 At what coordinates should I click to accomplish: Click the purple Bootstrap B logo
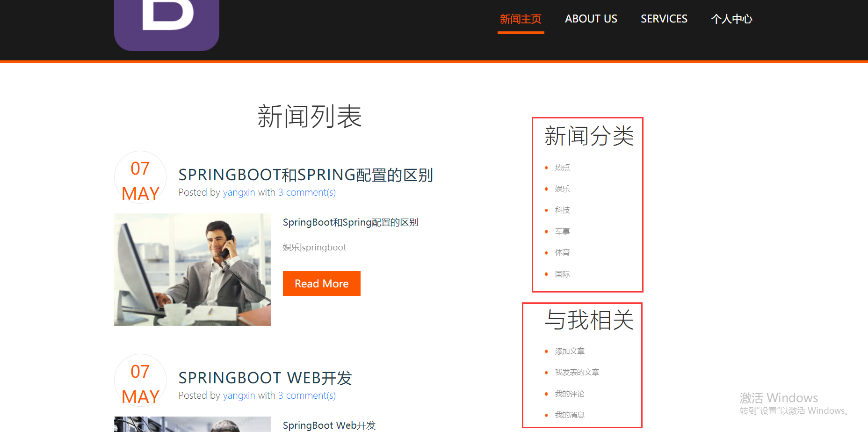click(166, 24)
